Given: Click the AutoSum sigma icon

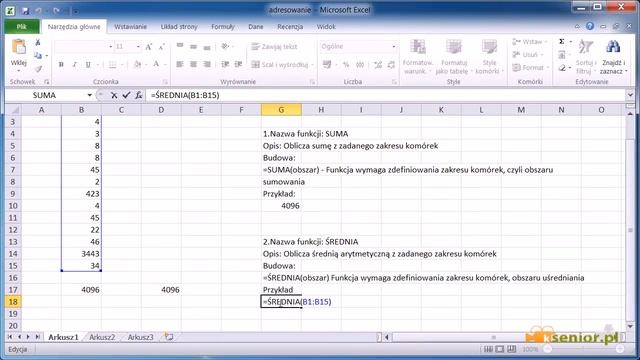Looking at the screenshot, I should [x=562, y=42].
